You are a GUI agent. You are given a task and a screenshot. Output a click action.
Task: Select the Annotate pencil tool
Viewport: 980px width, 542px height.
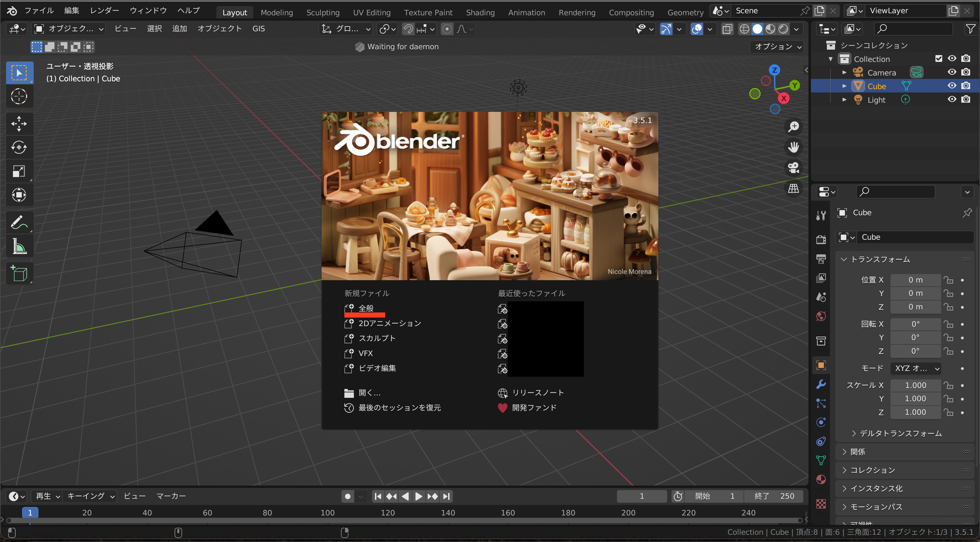tap(19, 223)
